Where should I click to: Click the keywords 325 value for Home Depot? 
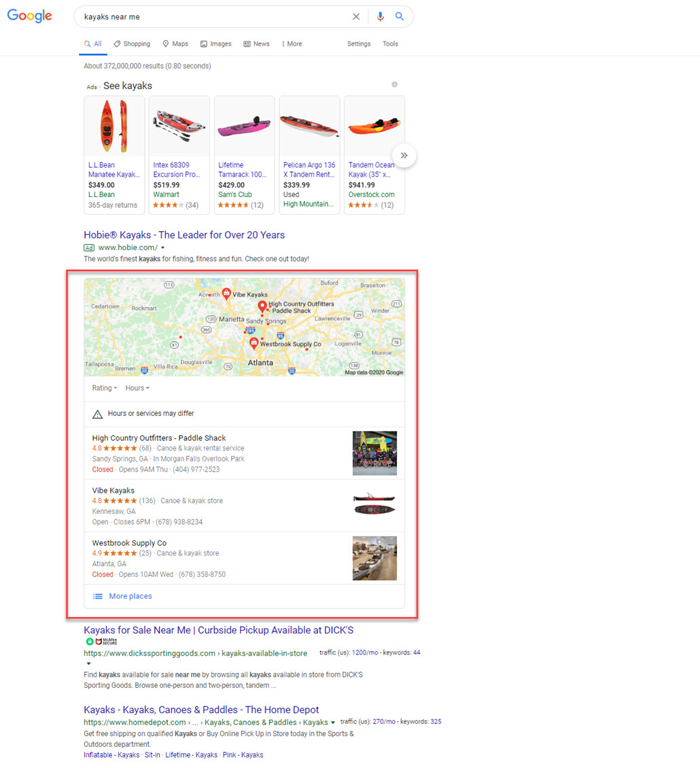436,722
